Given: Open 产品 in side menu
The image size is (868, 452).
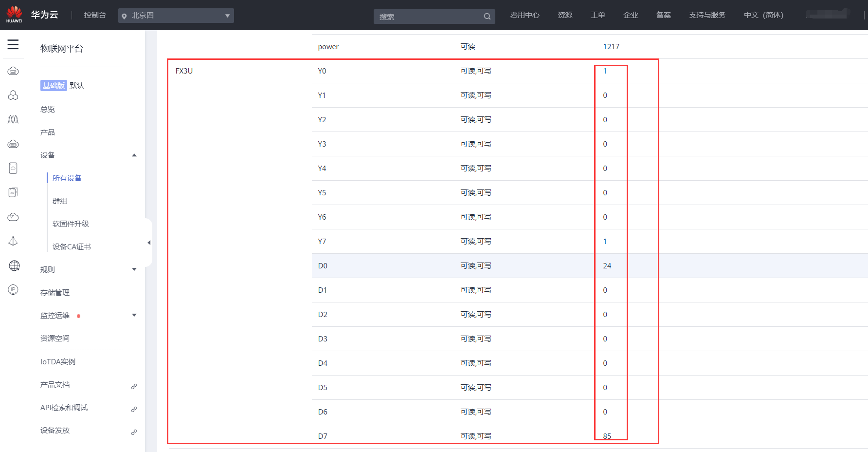Looking at the screenshot, I should coord(48,132).
